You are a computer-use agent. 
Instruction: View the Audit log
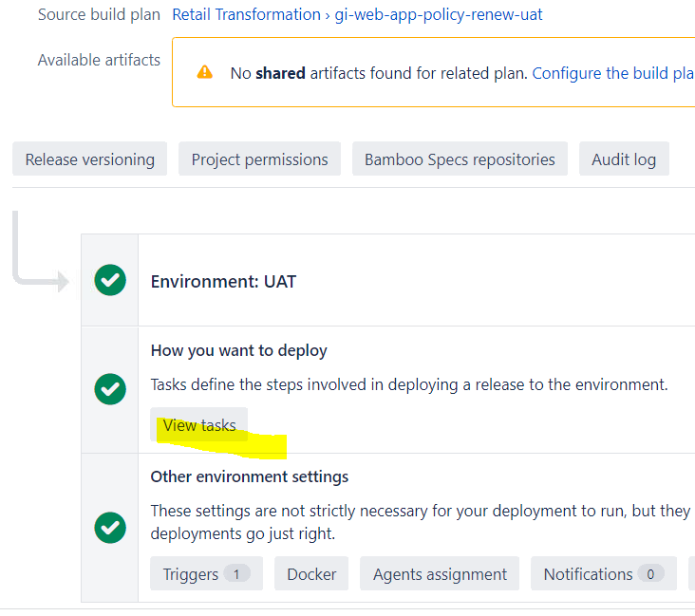click(x=624, y=159)
